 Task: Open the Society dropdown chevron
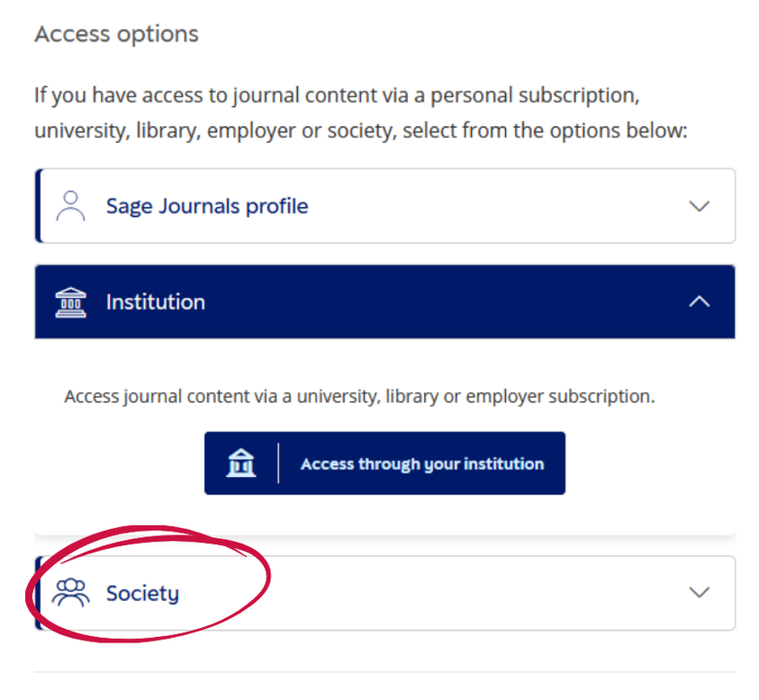pyautogui.click(x=700, y=592)
